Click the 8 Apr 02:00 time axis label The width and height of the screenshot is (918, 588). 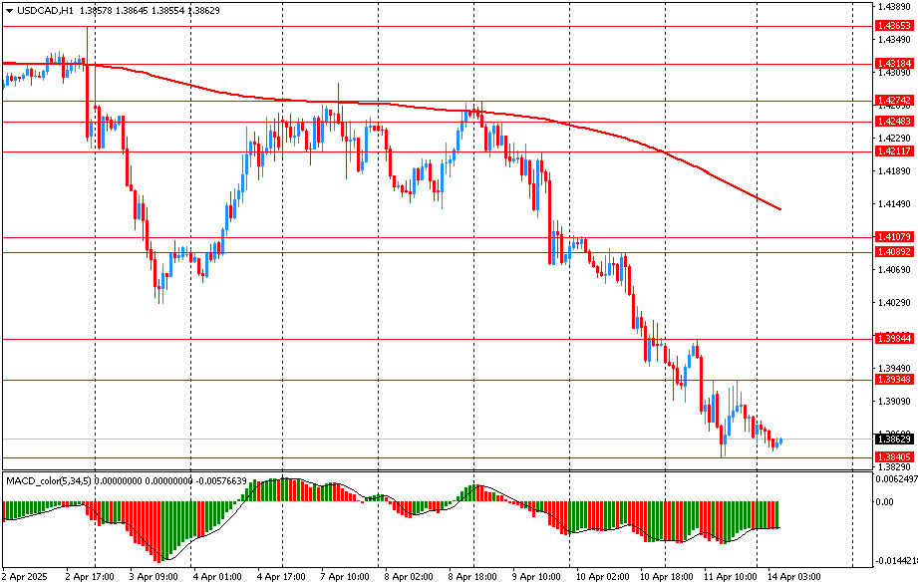pos(408,577)
